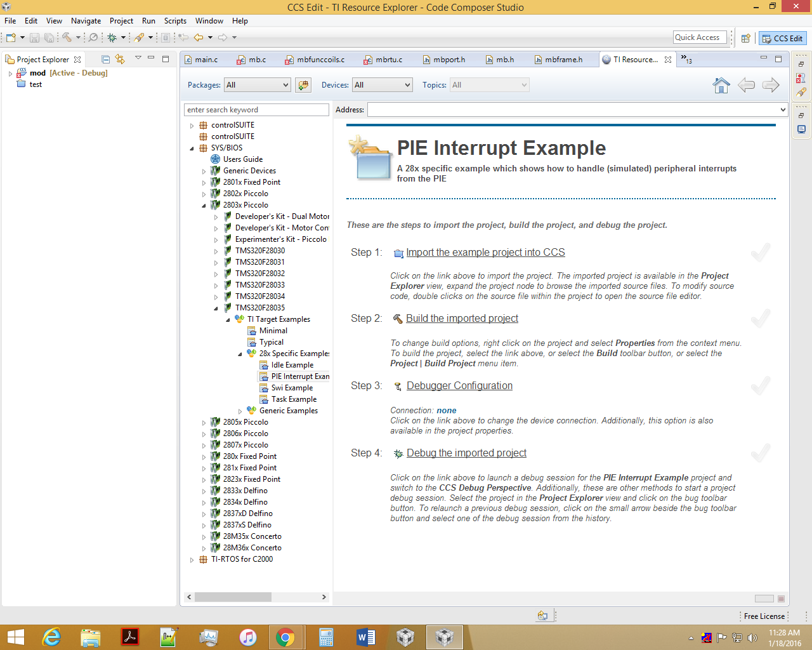Screen dimensions: 812x650
Task: Click the Free License status link
Action: pos(764,616)
